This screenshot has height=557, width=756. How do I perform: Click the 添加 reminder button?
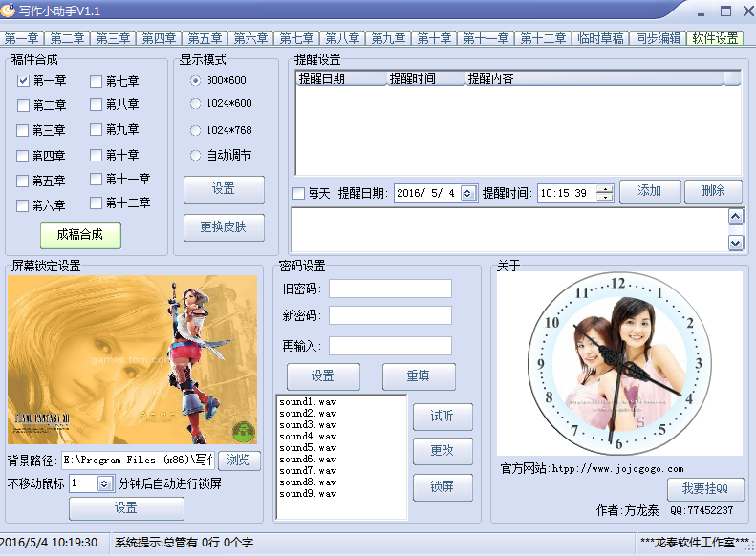[650, 191]
